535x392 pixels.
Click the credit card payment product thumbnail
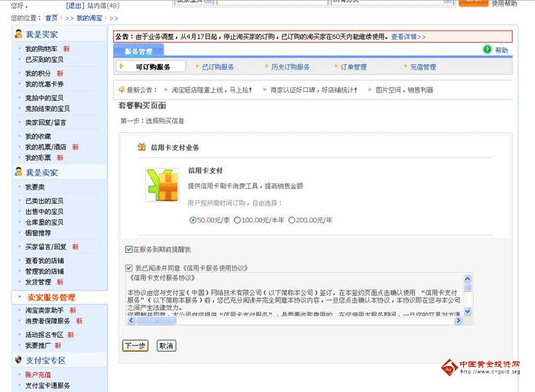[162, 185]
